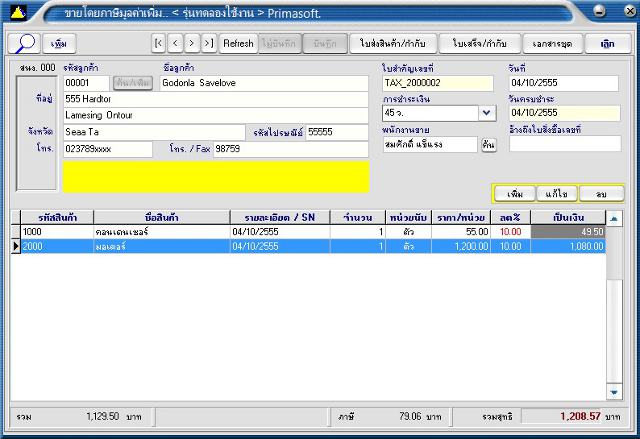
Task: Click the yellow note area under phone field
Action: [215, 176]
